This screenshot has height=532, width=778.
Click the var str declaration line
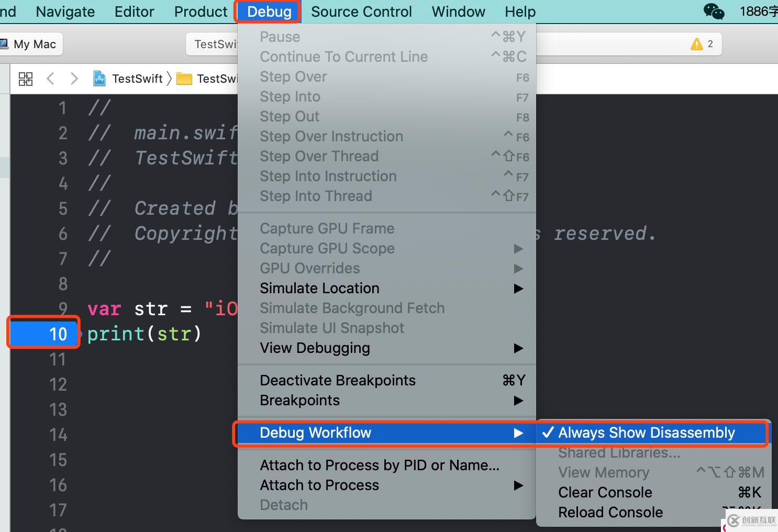pyautogui.click(x=162, y=308)
